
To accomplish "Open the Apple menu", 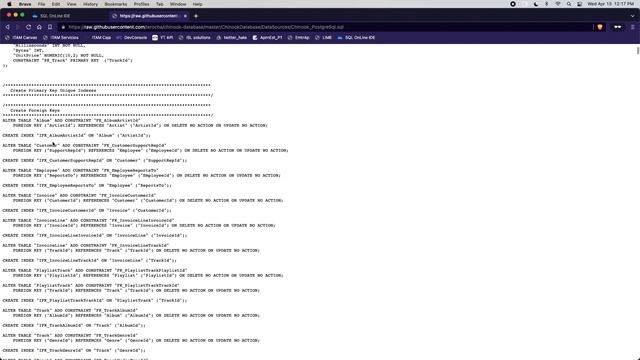I will pyautogui.click(x=9, y=4).
